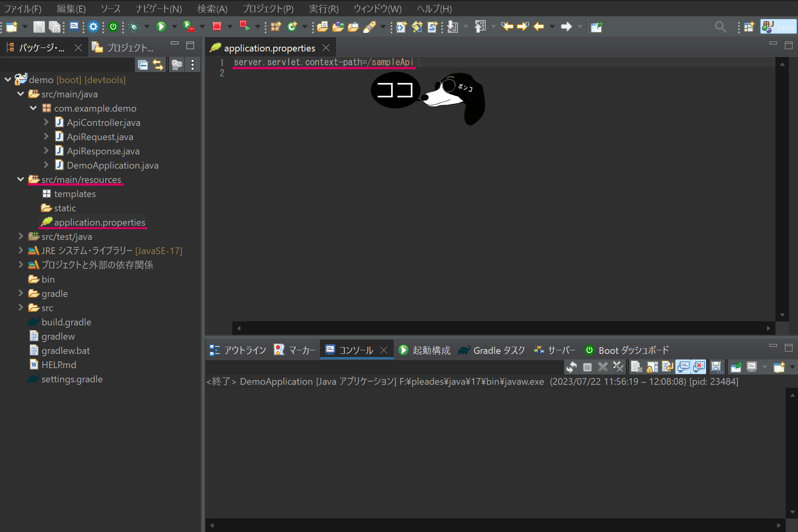Screen dimensions: 798x532
Task: Expand the ApiController.java node
Action: pyautogui.click(x=46, y=122)
